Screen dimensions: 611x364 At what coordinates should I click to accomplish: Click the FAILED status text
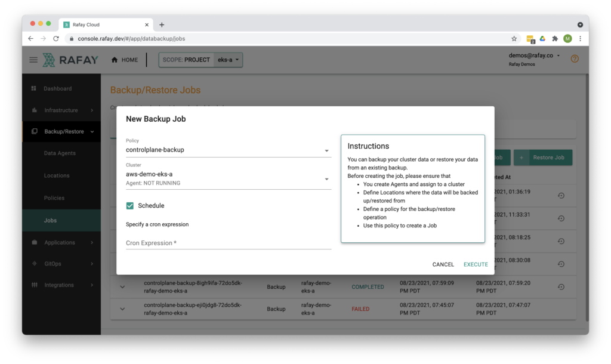coord(360,309)
